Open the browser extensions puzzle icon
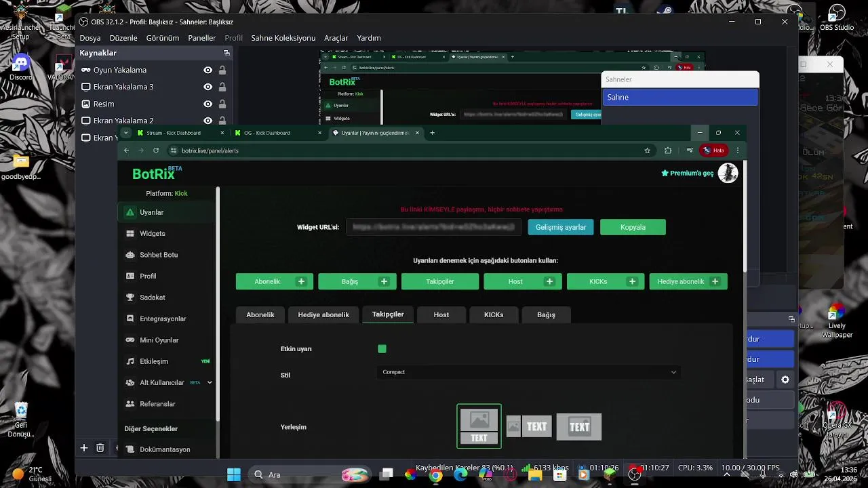 pos(668,150)
